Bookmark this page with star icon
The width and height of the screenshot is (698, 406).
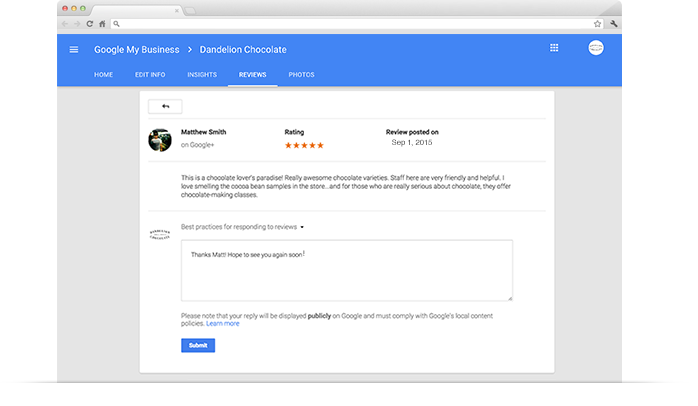[597, 23]
